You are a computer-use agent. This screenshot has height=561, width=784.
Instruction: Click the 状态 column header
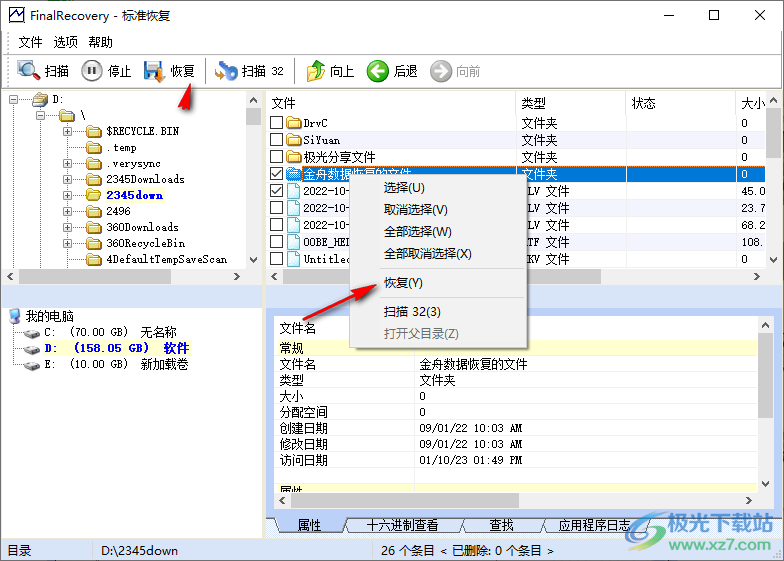[680, 103]
